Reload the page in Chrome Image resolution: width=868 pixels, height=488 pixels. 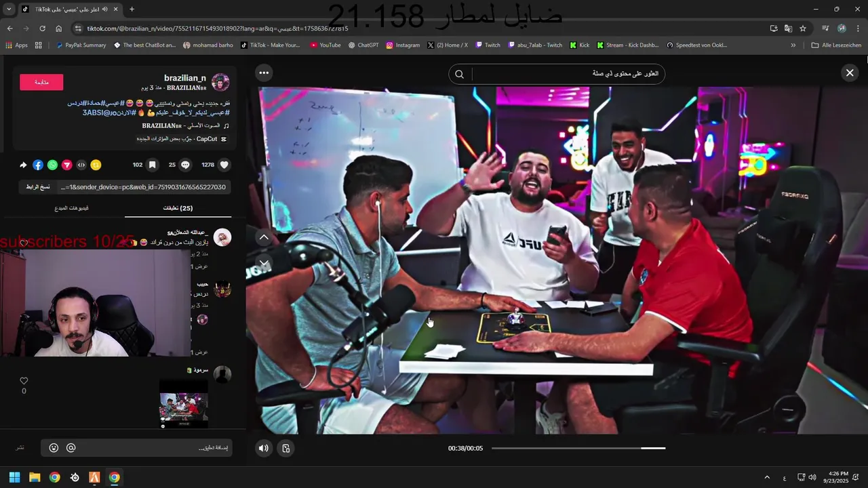click(42, 28)
